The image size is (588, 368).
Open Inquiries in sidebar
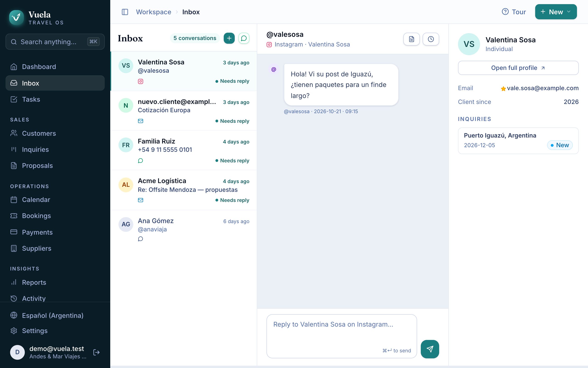(x=55, y=149)
